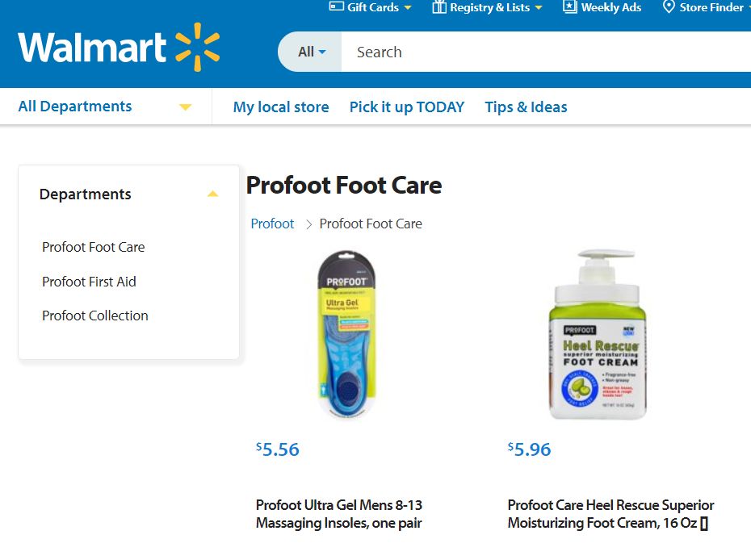Collapse the Departments sidebar panel
The image size is (751, 560).
pos(212,194)
